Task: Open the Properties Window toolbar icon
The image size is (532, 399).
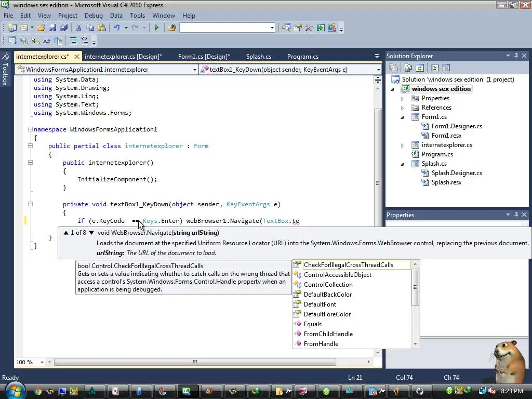Action: [298, 28]
